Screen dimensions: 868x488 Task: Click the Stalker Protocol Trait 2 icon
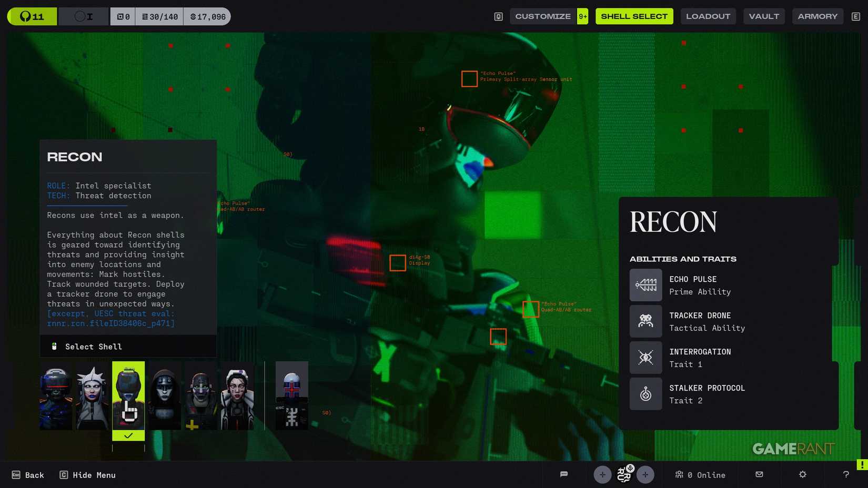click(x=645, y=394)
